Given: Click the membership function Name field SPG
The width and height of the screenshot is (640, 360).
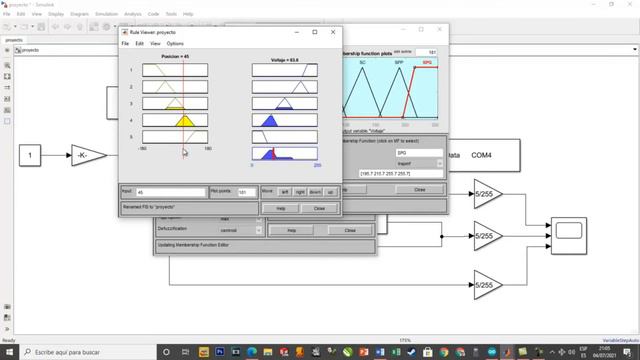Looking at the screenshot, I should 419,153.
